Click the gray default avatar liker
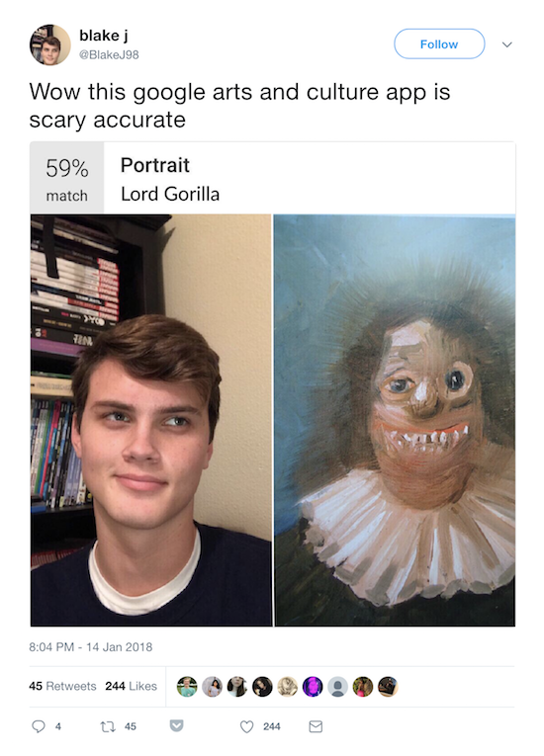 337,687
